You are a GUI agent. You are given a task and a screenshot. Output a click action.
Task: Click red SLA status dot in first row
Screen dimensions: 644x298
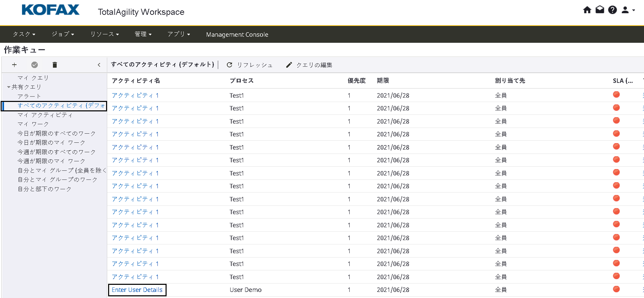coord(616,95)
